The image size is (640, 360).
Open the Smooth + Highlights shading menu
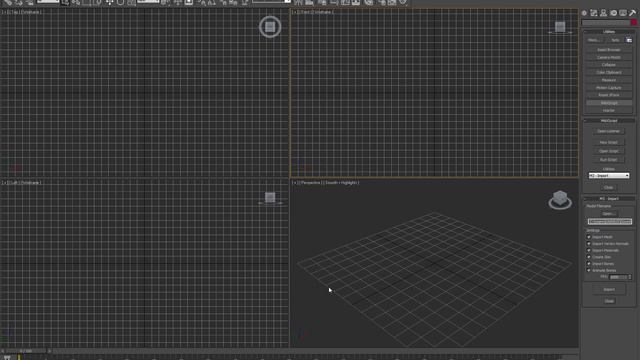coord(342,183)
